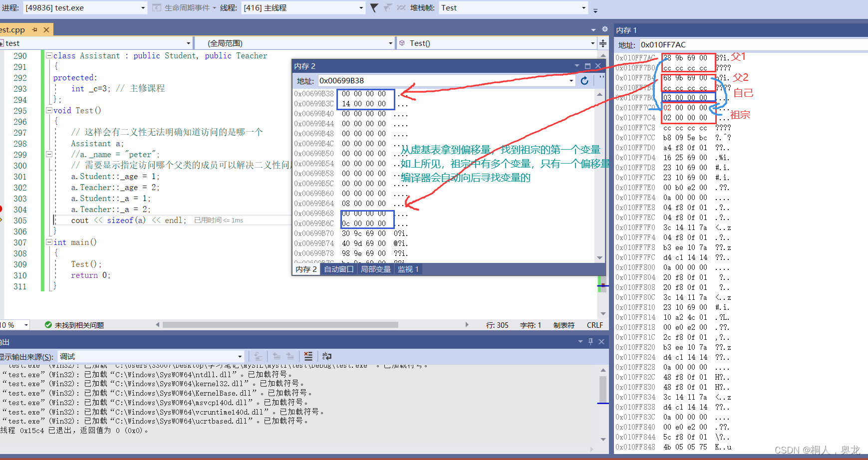Open editor tab list dropdown arrow

[593, 30]
